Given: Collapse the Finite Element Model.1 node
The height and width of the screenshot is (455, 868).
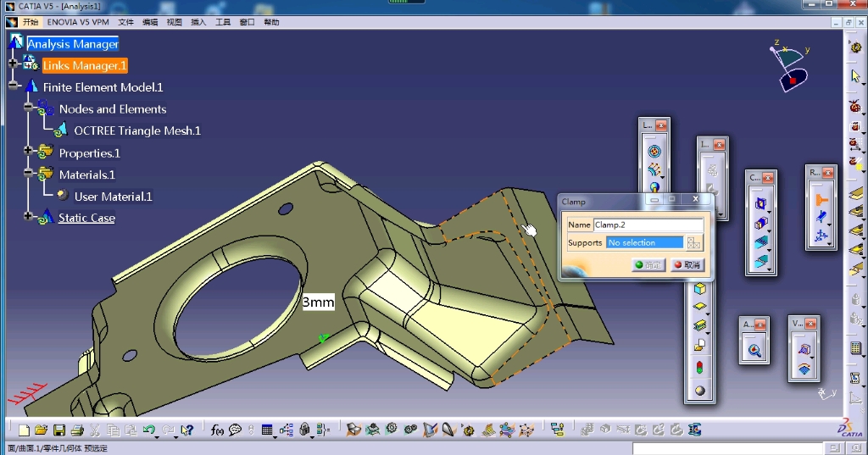Looking at the screenshot, I should pos(13,86).
